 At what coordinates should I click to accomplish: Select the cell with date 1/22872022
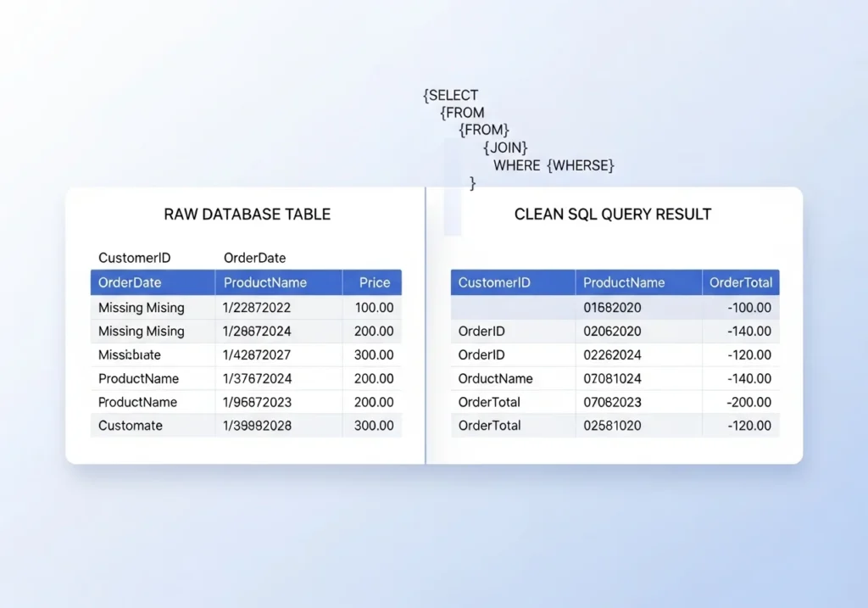[256, 308]
